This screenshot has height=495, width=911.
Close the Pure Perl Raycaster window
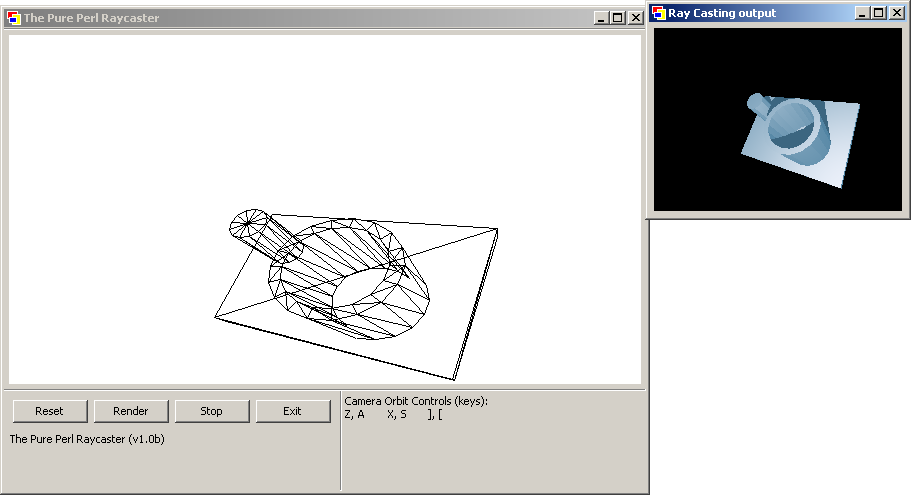click(x=636, y=18)
